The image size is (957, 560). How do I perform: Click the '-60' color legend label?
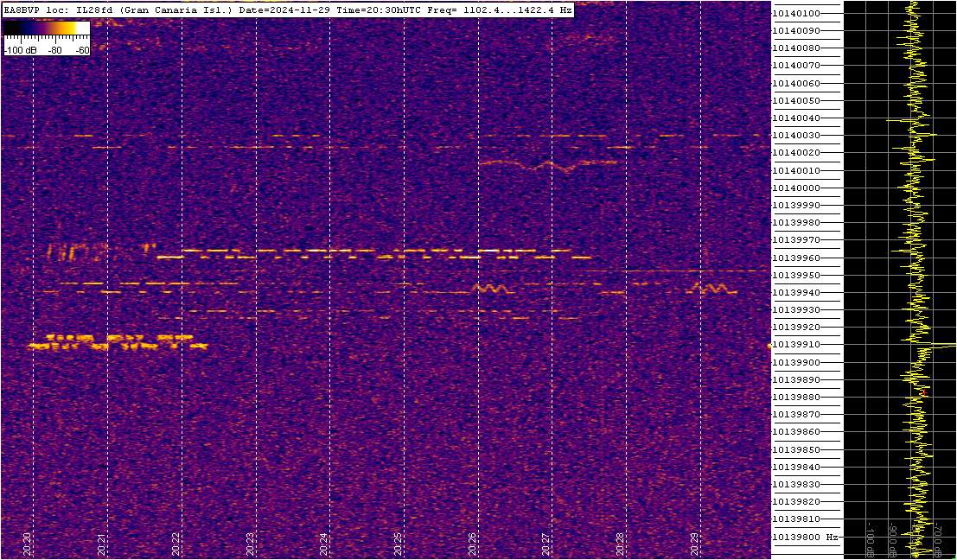pyautogui.click(x=81, y=50)
